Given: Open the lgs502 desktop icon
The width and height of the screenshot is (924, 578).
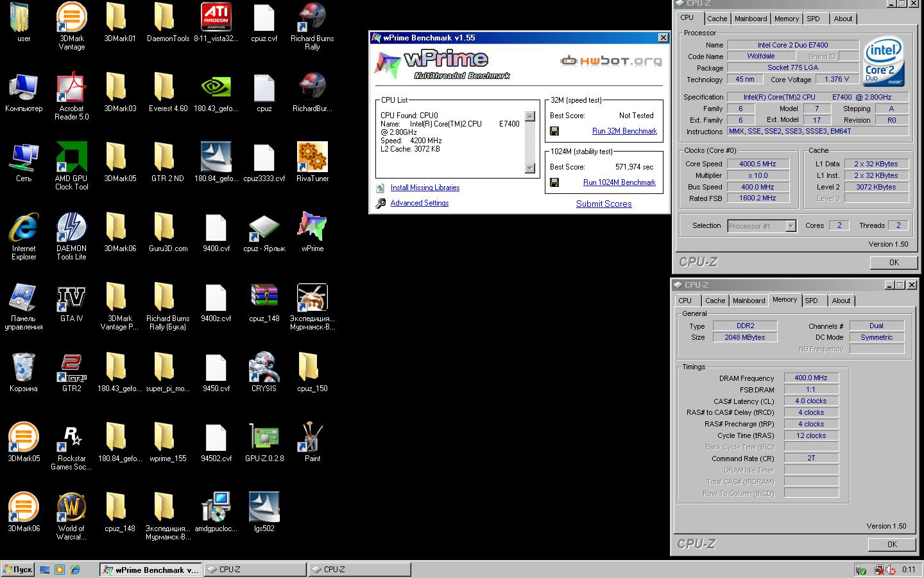Looking at the screenshot, I should (x=264, y=512).
